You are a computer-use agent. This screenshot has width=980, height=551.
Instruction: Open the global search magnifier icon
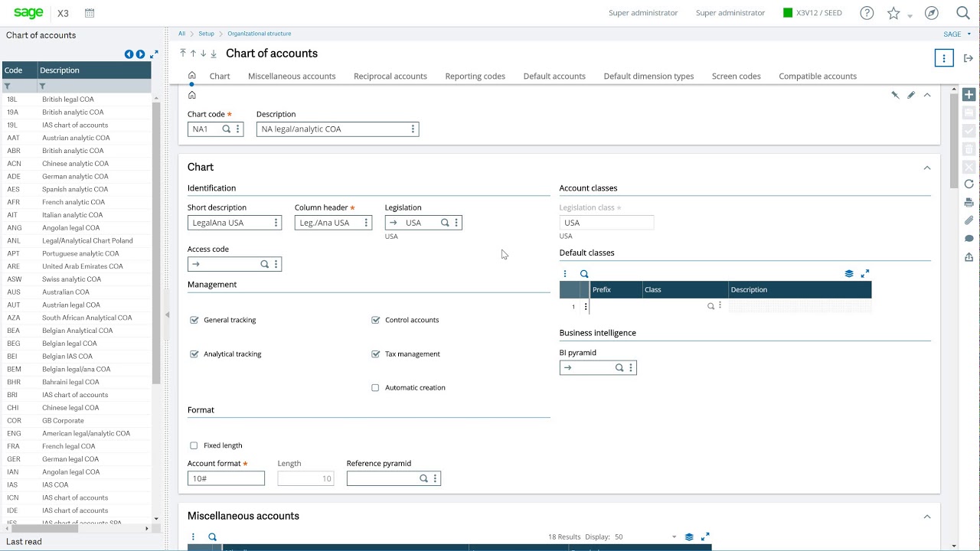[x=963, y=13]
